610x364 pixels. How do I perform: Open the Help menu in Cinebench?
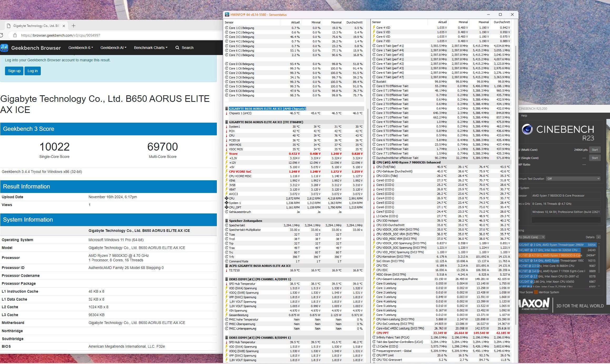[x=524, y=116]
